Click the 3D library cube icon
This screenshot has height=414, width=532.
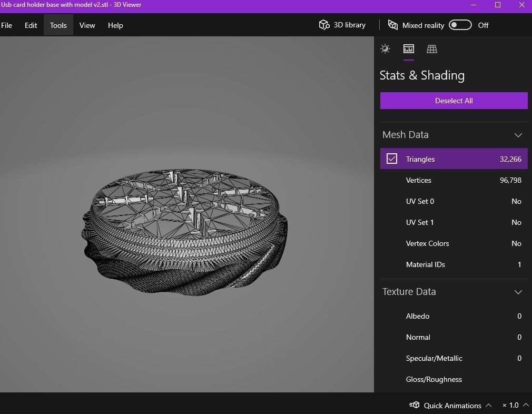click(324, 25)
